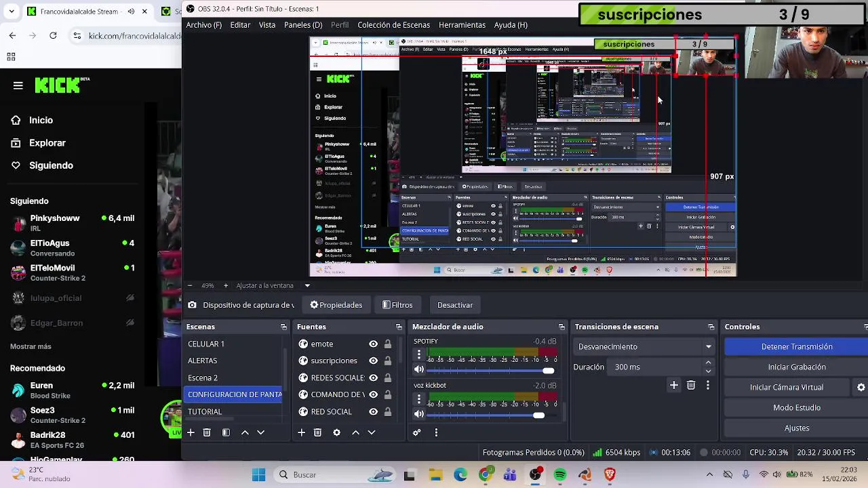Open virtual camera settings gear
The width and height of the screenshot is (868, 488).
coord(861,387)
